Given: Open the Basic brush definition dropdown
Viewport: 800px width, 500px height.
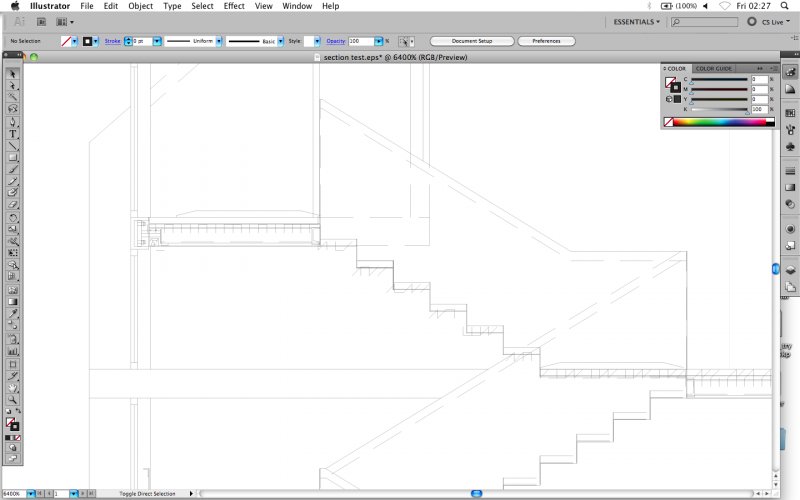Looking at the screenshot, I should tap(281, 41).
